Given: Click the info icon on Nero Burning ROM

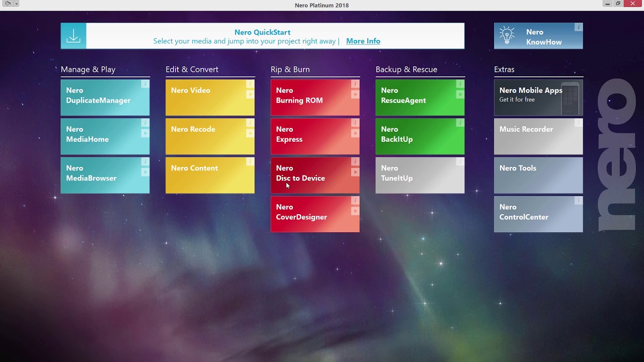Looking at the screenshot, I should (x=355, y=84).
